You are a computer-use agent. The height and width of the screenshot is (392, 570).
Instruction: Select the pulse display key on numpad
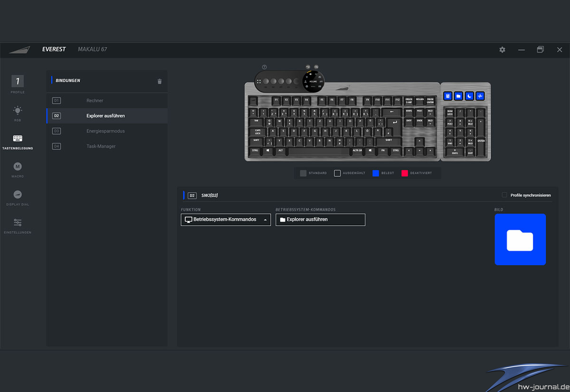tap(480, 96)
